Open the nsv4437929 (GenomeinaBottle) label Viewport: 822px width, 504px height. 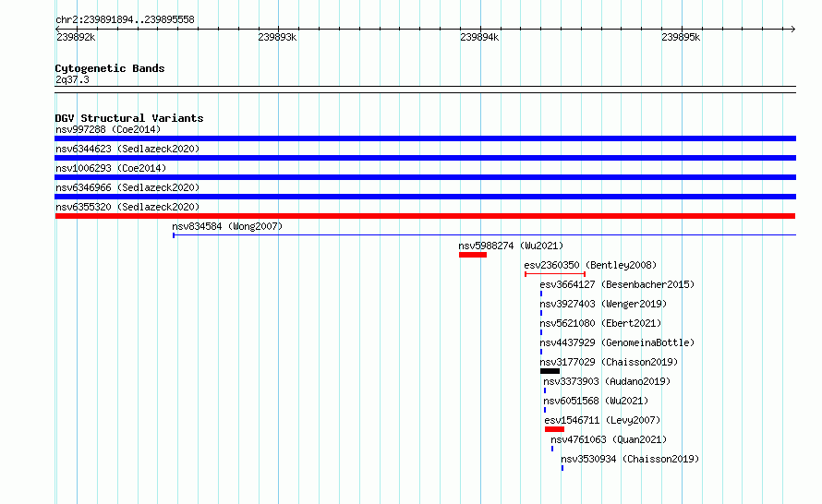click(x=617, y=342)
